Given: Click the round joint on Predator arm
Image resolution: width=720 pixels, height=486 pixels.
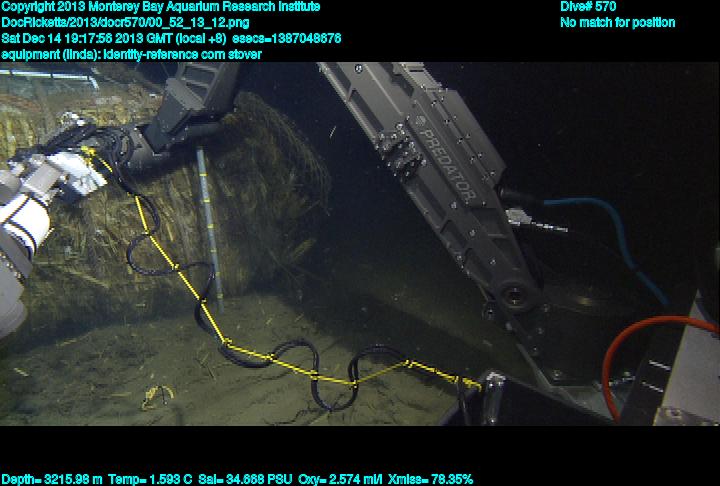Looking at the screenshot, I should (x=515, y=294).
